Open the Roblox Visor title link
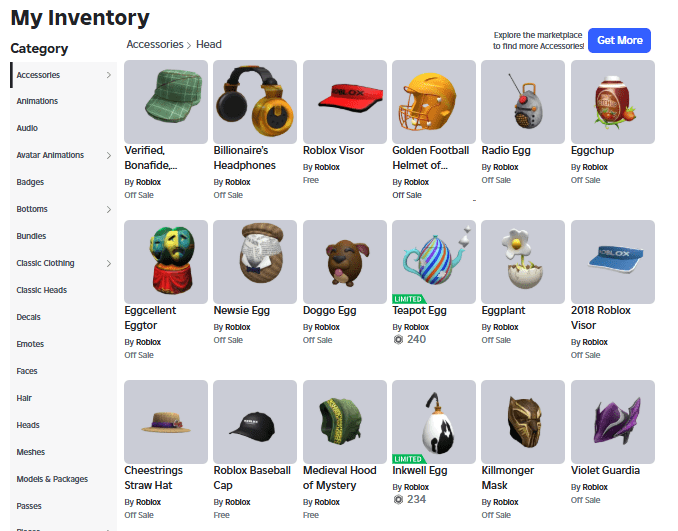The height and width of the screenshot is (531, 678). [333, 150]
